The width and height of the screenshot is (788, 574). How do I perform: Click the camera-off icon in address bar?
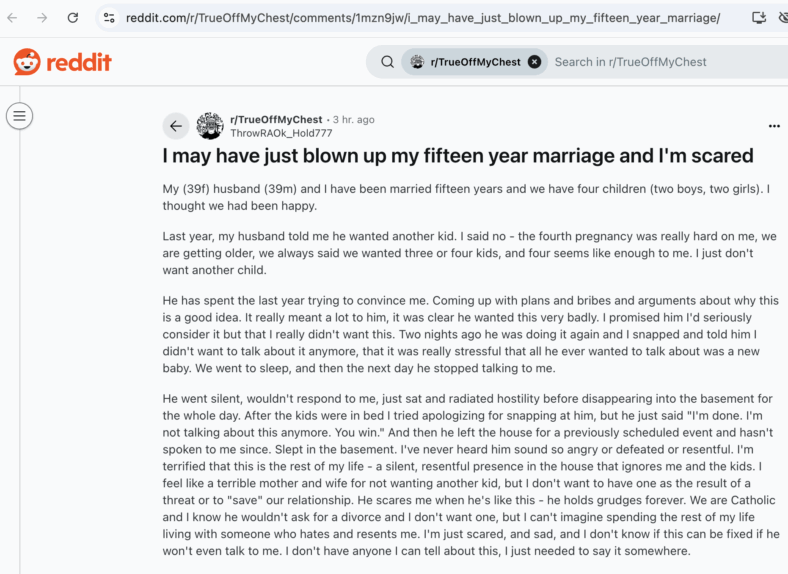click(x=783, y=18)
